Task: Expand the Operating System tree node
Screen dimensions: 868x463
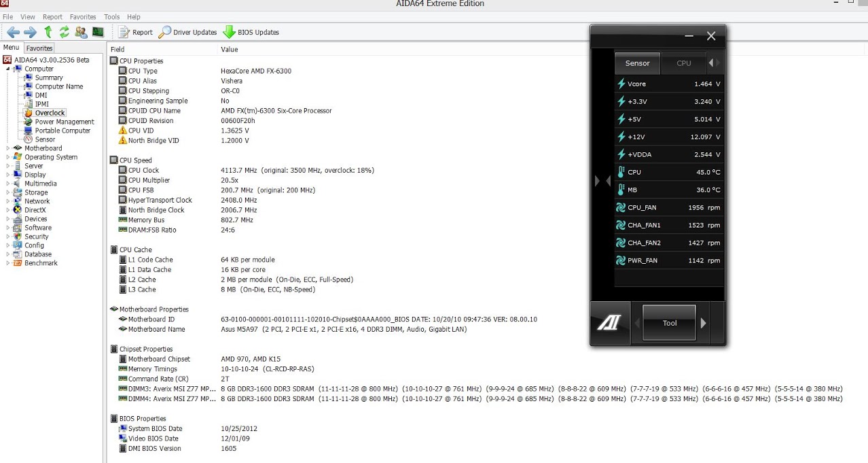Action: click(x=8, y=157)
